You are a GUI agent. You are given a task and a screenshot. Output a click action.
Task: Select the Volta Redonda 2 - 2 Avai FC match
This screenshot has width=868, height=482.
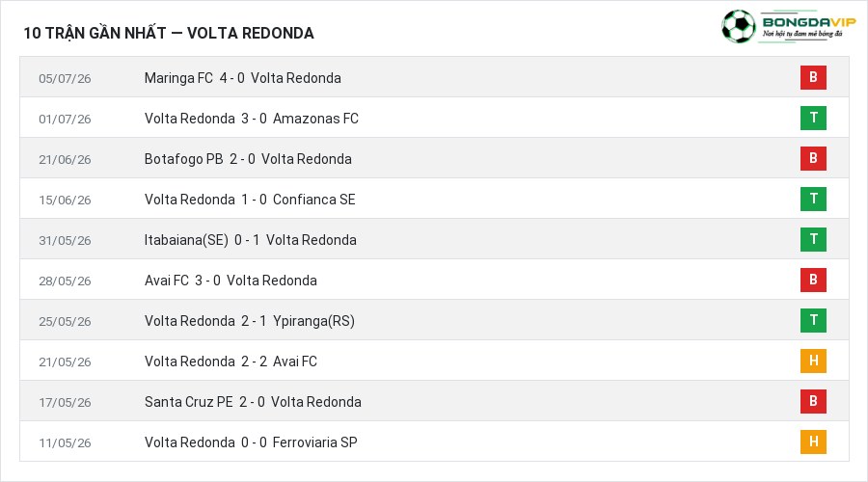[231, 361]
